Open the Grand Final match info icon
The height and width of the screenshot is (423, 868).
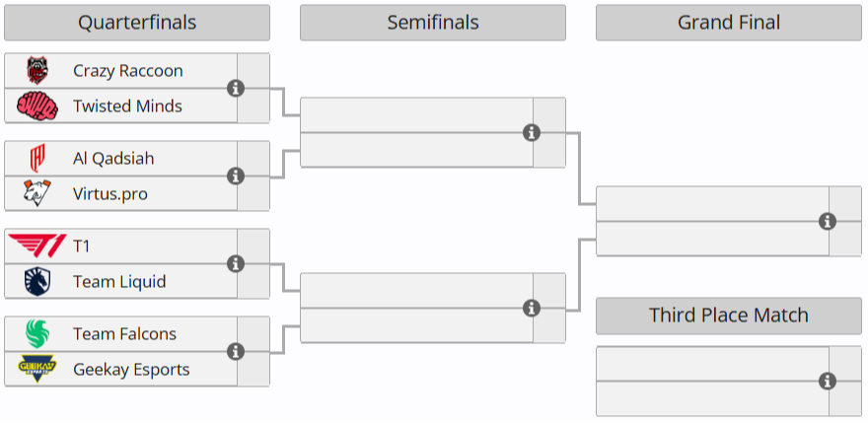click(x=828, y=221)
